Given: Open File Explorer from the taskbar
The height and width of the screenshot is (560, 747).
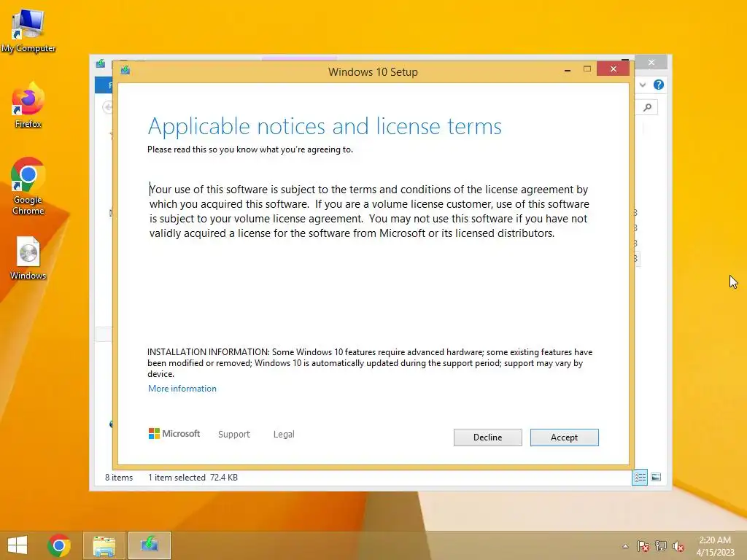Looking at the screenshot, I should (x=104, y=545).
